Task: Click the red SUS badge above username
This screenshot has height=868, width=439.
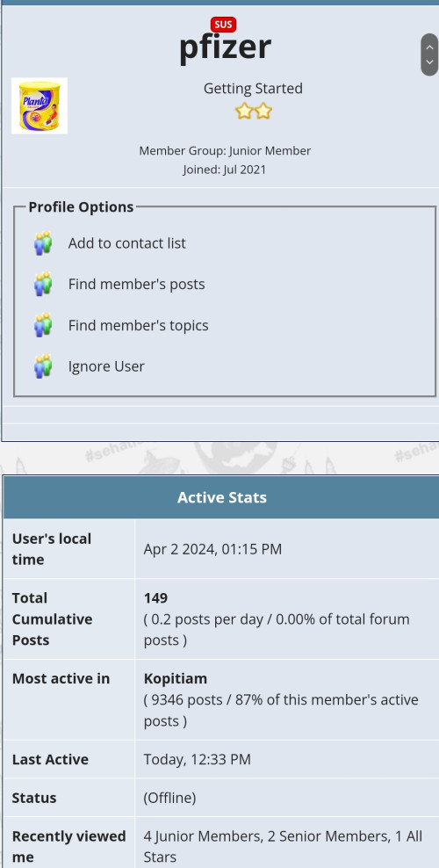Action: tap(223, 25)
